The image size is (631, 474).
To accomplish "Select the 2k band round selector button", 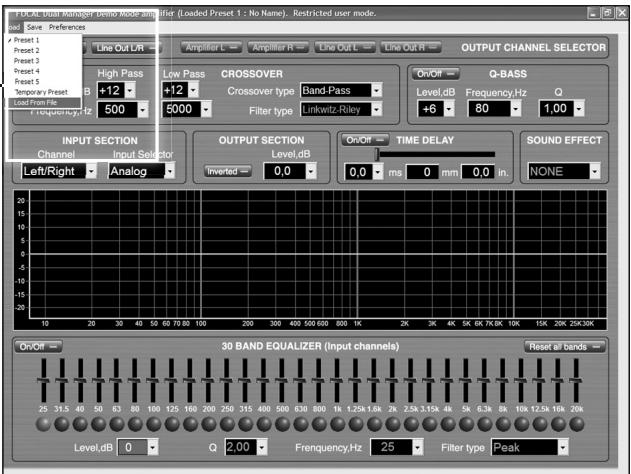I will (x=393, y=424).
